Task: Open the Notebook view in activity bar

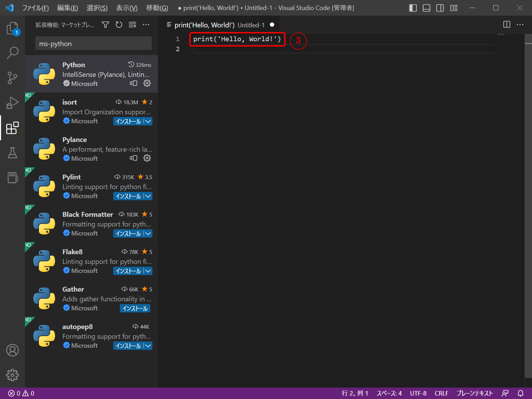Action: point(13,178)
